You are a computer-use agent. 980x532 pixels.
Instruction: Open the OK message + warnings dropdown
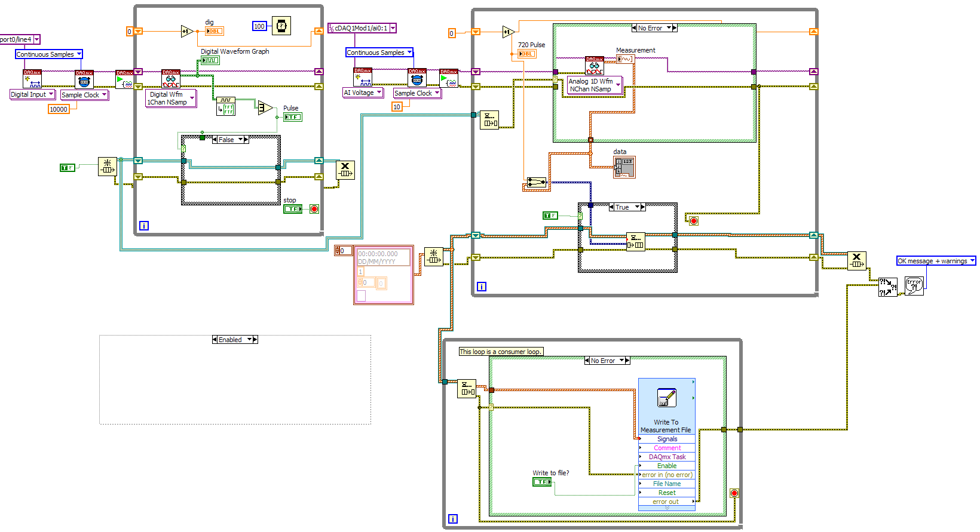pyautogui.click(x=936, y=261)
